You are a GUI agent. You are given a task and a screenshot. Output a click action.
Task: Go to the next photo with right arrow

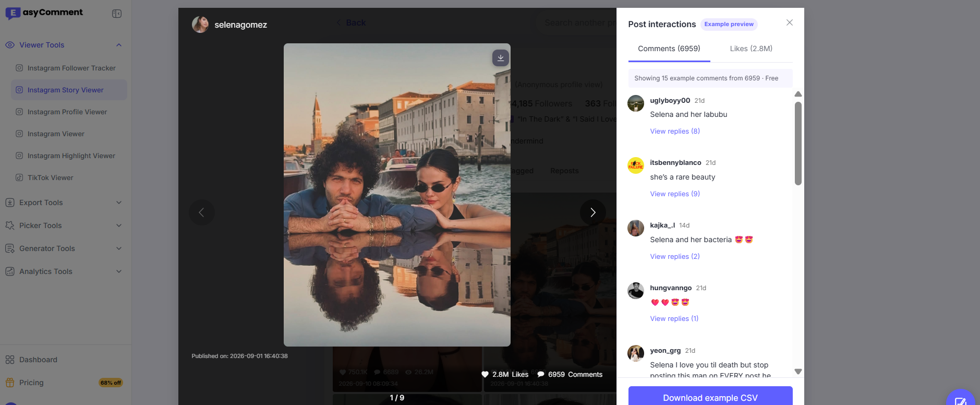[593, 212]
